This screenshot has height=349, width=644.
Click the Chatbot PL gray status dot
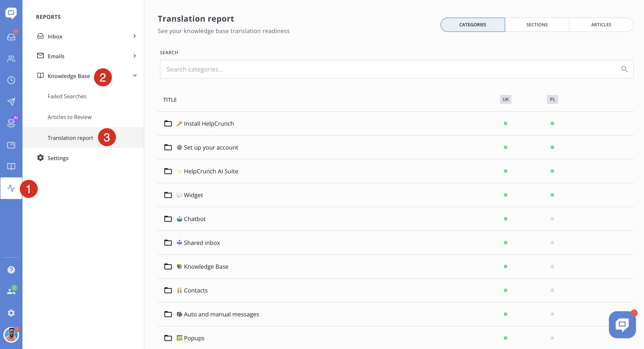pyautogui.click(x=552, y=219)
